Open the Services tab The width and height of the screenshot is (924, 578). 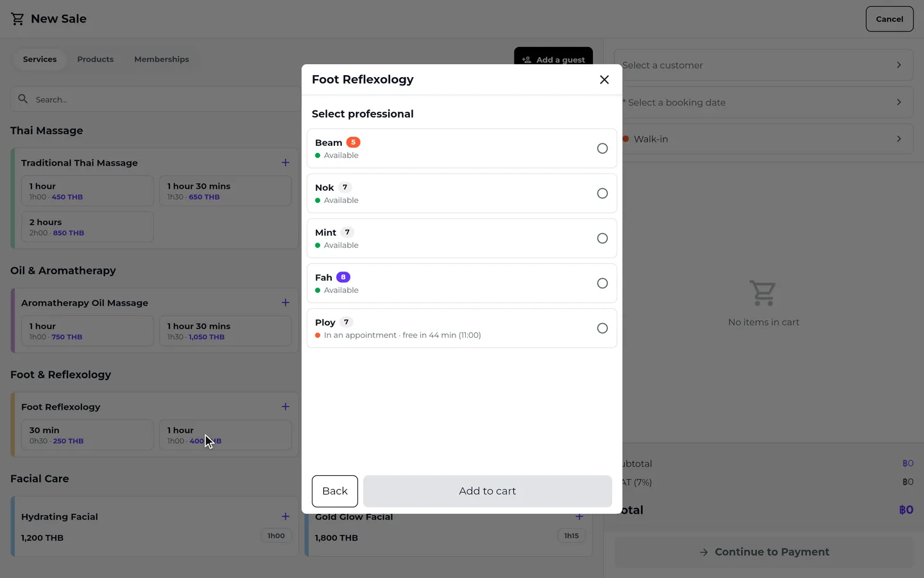point(40,59)
